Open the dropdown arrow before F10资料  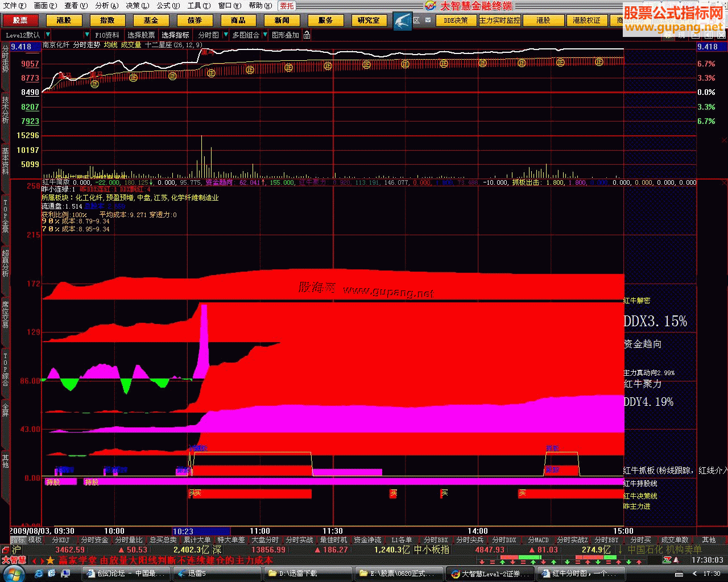[x=87, y=35]
